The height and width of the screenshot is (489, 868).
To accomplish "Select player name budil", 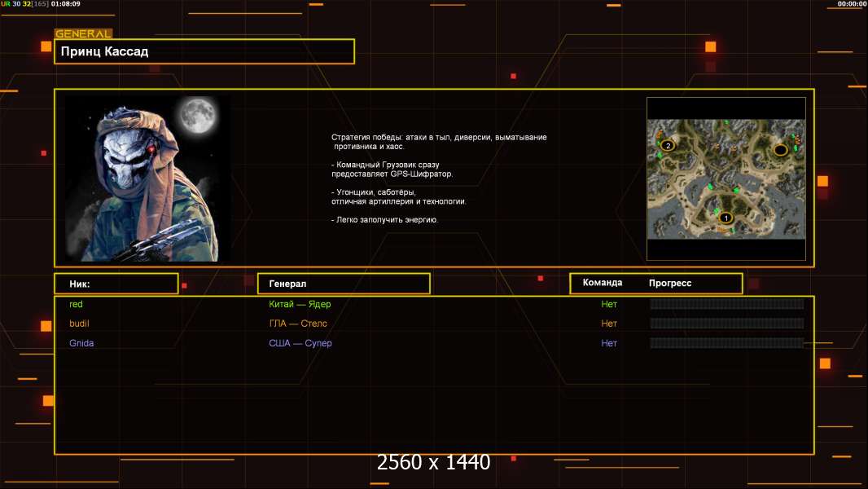I will 79,324.
